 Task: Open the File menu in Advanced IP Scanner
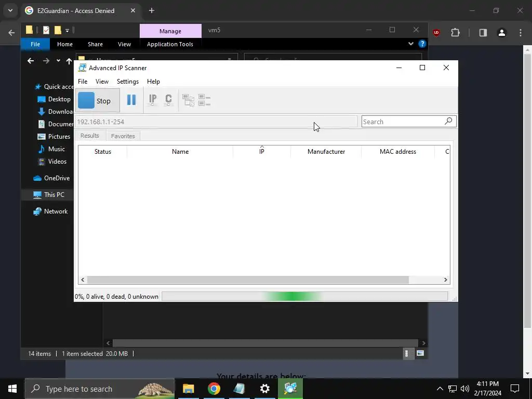pyautogui.click(x=83, y=82)
